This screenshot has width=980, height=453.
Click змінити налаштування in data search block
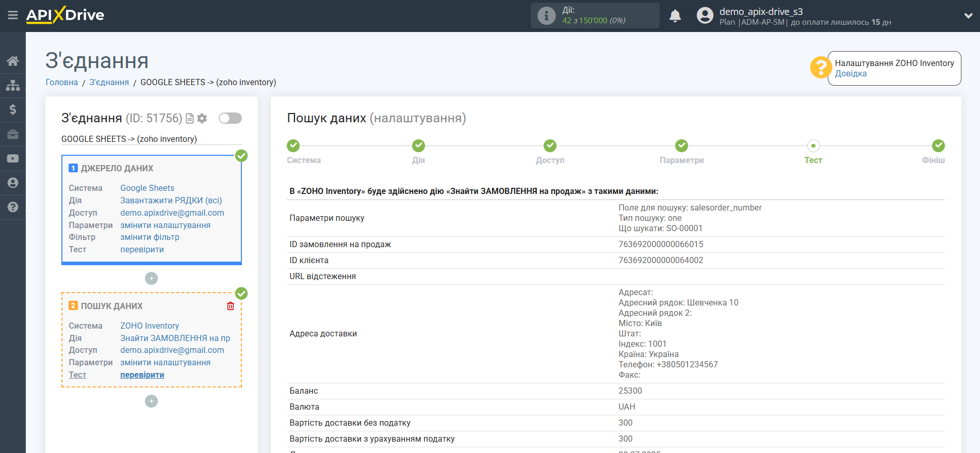pos(166,362)
